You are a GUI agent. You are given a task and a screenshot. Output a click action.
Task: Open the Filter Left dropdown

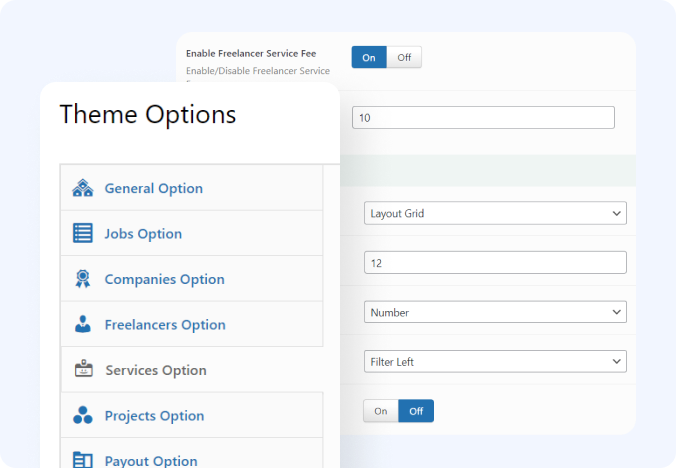(x=495, y=362)
